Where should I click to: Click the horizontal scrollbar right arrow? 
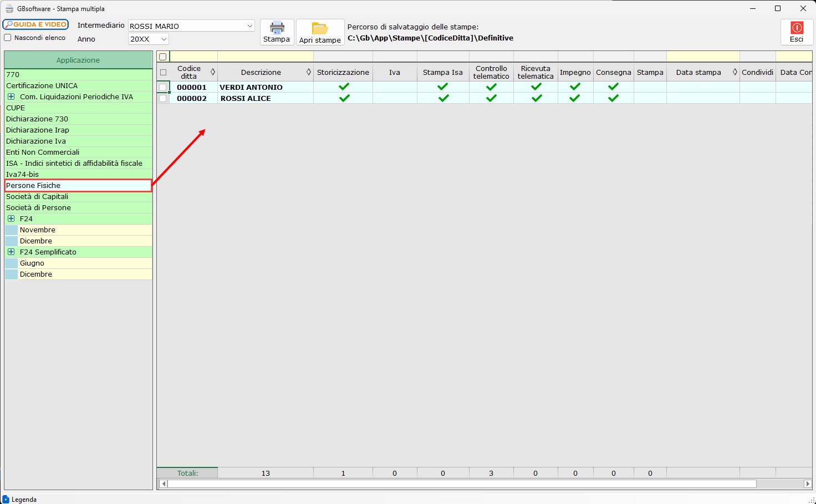[x=807, y=483]
